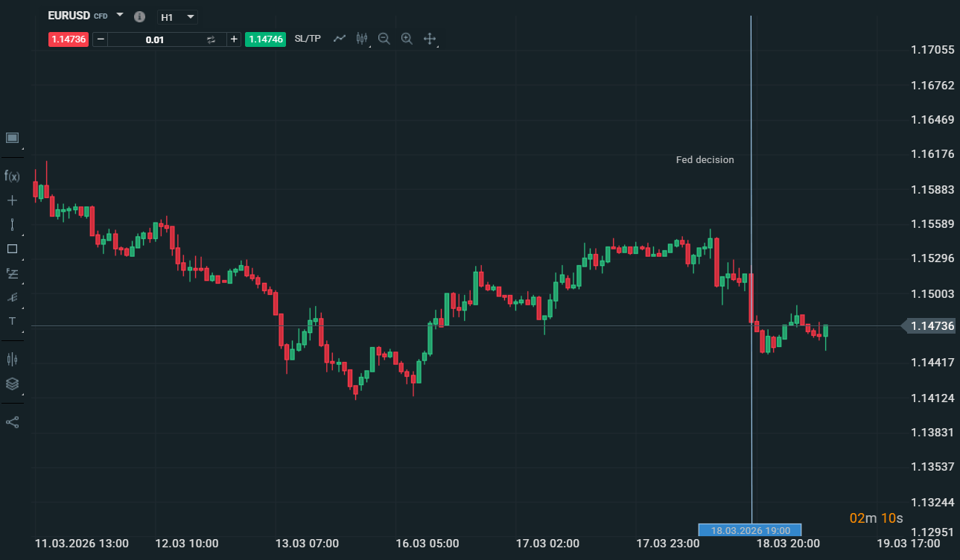This screenshot has height=560, width=960.
Task: Select the chart pan move tool
Action: pyautogui.click(x=430, y=39)
